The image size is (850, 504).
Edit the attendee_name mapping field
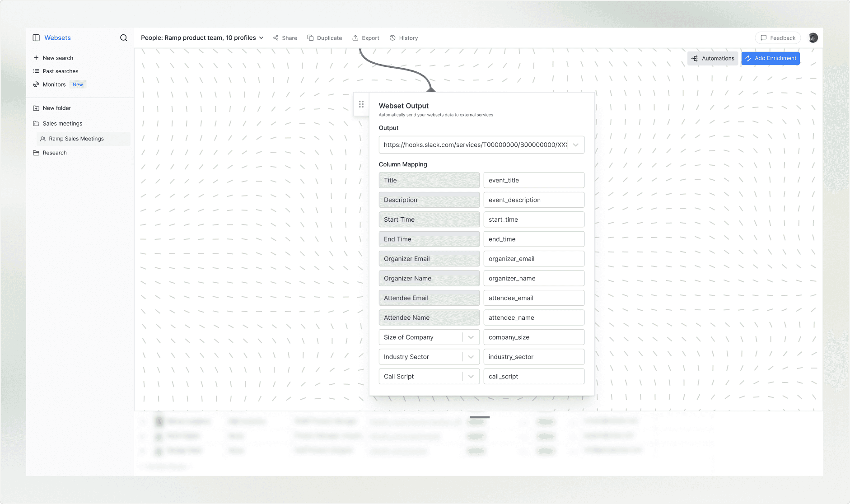(534, 318)
